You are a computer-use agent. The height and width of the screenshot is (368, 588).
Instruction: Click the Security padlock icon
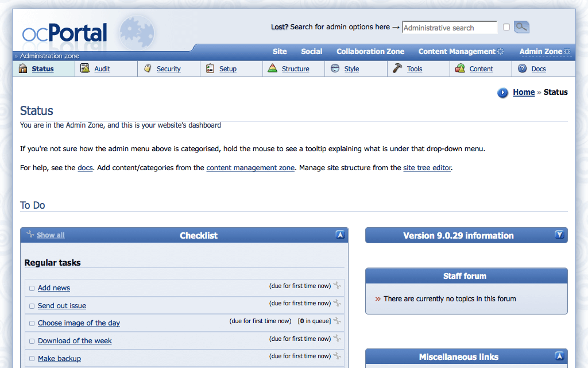coord(148,68)
